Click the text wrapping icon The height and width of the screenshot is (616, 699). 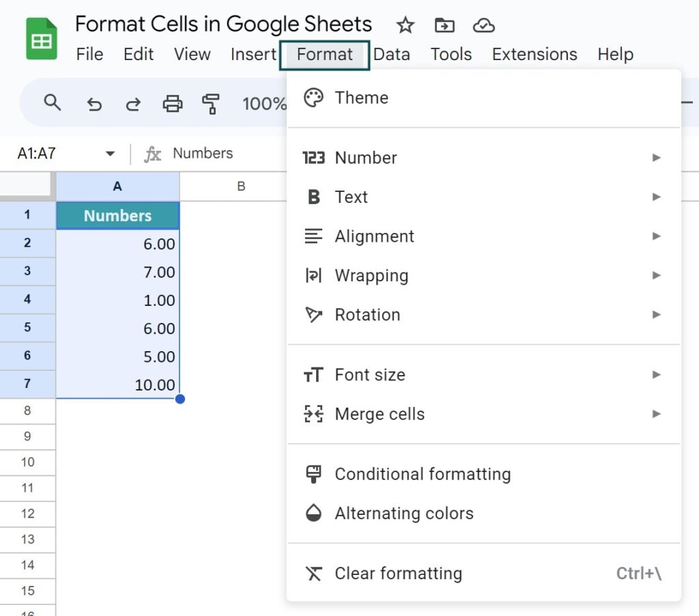pyautogui.click(x=313, y=275)
